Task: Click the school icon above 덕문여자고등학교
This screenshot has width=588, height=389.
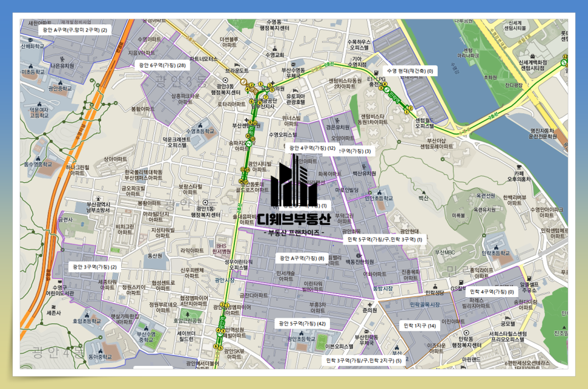Action: pyautogui.click(x=39, y=104)
